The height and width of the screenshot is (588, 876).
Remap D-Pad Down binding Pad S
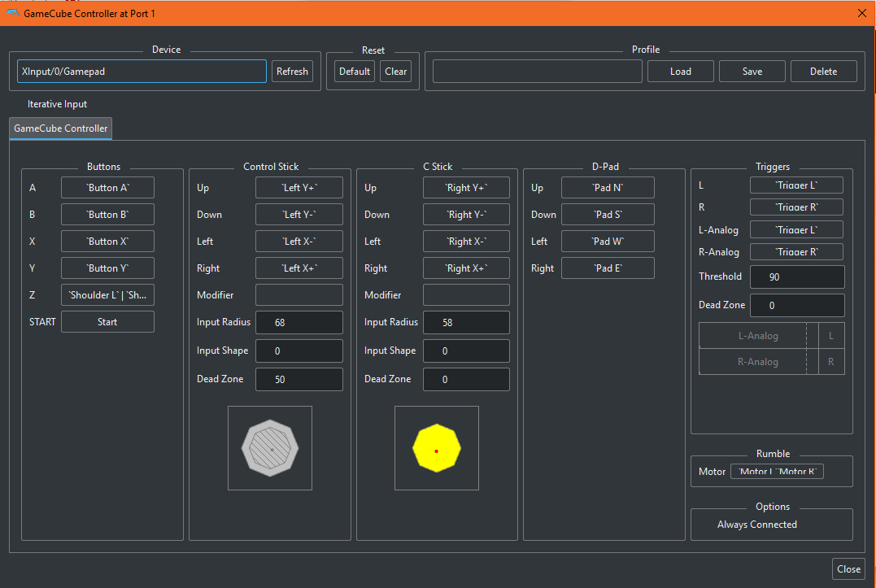tap(608, 215)
